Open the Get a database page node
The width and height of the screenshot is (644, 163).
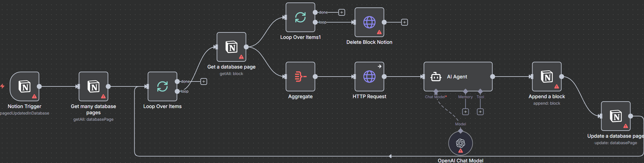click(x=231, y=47)
